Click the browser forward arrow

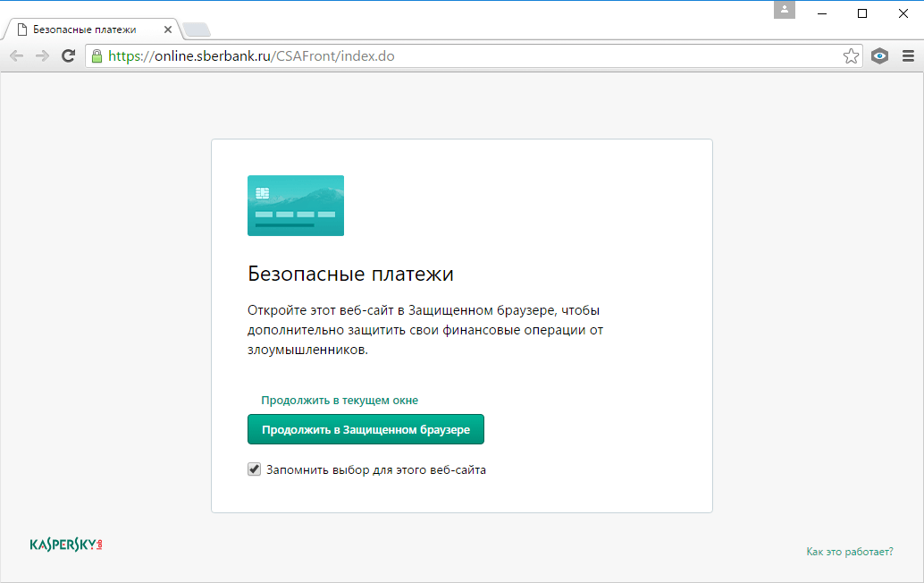click(42, 55)
